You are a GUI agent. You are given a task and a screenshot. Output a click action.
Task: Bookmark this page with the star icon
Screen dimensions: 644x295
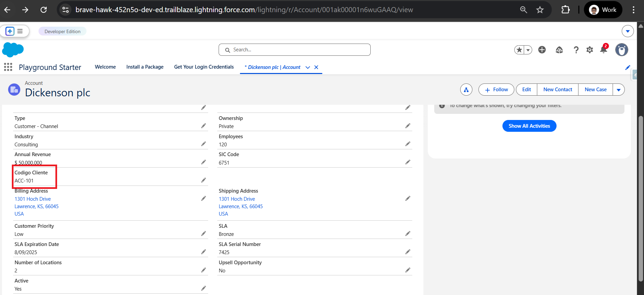(x=540, y=10)
